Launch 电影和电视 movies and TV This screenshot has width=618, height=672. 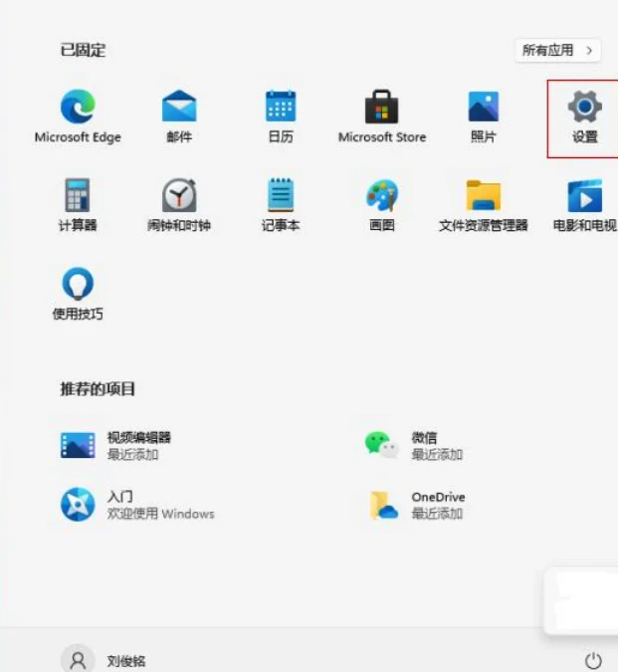coord(585,205)
